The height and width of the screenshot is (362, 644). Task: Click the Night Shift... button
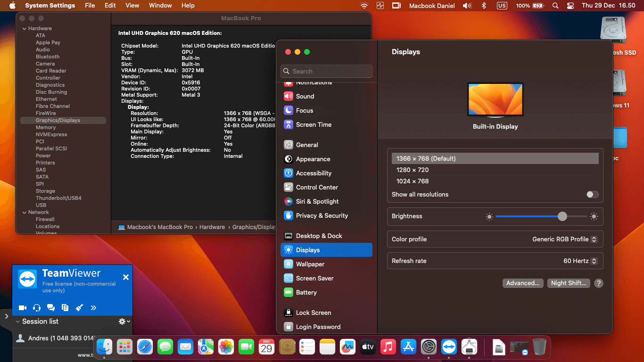(x=568, y=283)
